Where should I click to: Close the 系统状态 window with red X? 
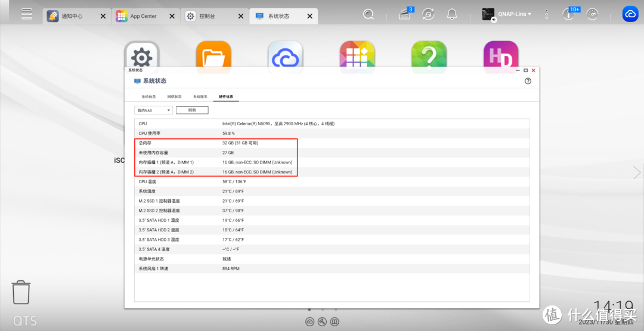point(534,70)
